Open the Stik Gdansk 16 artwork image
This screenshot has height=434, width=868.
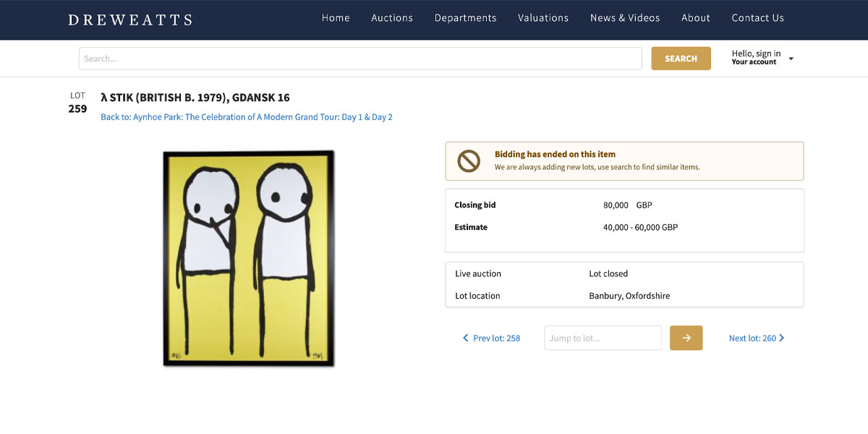click(248, 258)
